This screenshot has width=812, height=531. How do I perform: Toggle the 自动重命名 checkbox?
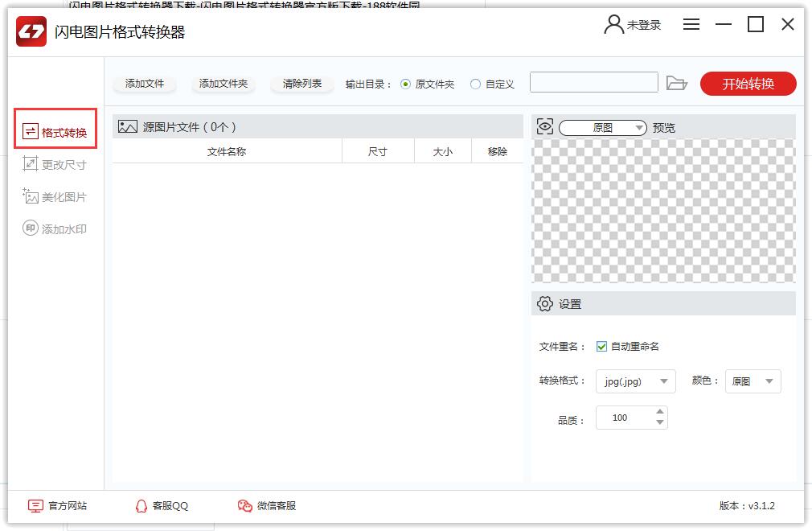click(x=601, y=347)
